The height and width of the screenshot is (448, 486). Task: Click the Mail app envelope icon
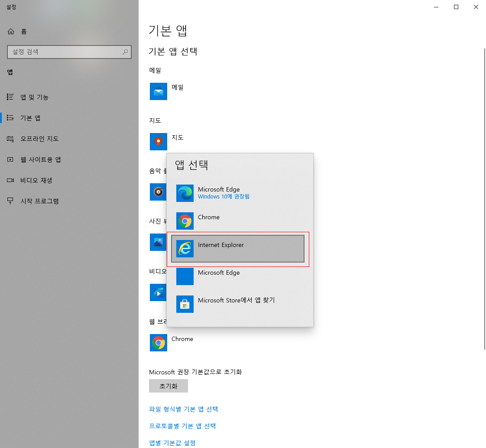pyautogui.click(x=159, y=91)
